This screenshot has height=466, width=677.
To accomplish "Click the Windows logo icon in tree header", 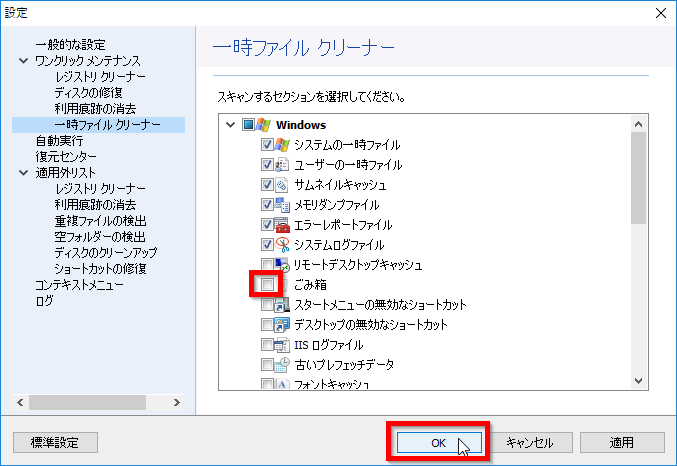I will coord(263,125).
